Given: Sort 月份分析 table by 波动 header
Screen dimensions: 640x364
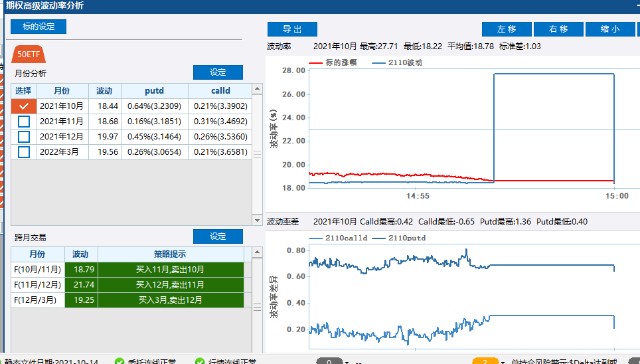Looking at the screenshot, I should 105,91.
